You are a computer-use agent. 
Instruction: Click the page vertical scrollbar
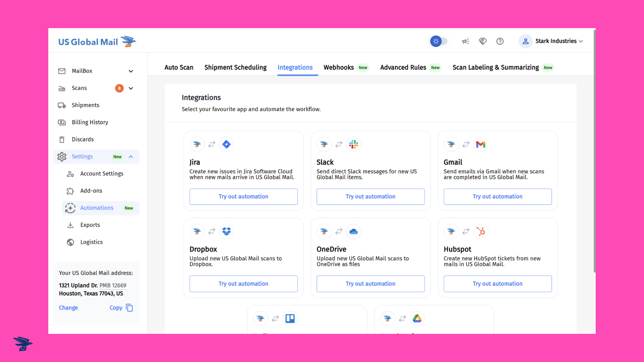point(594,151)
